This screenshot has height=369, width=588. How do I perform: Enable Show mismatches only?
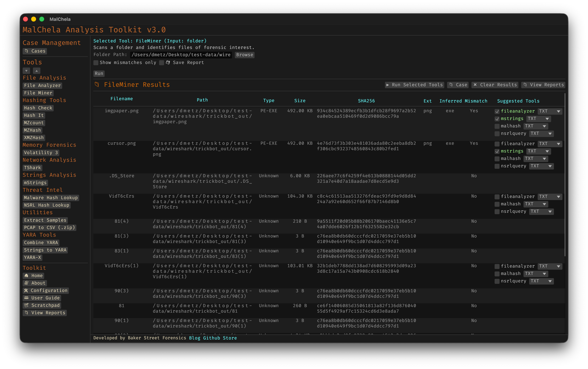tap(96, 63)
